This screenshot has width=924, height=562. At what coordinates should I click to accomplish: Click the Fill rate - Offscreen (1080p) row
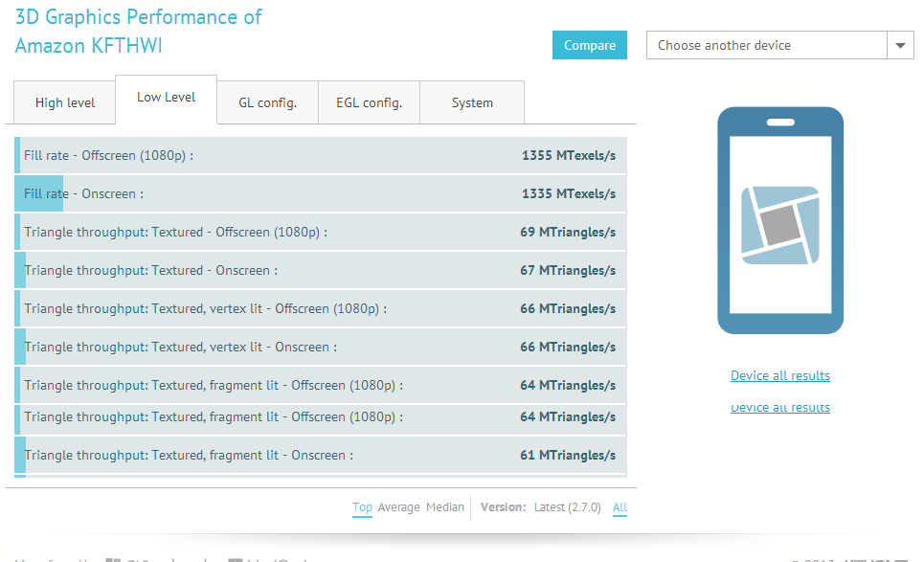pos(321,155)
